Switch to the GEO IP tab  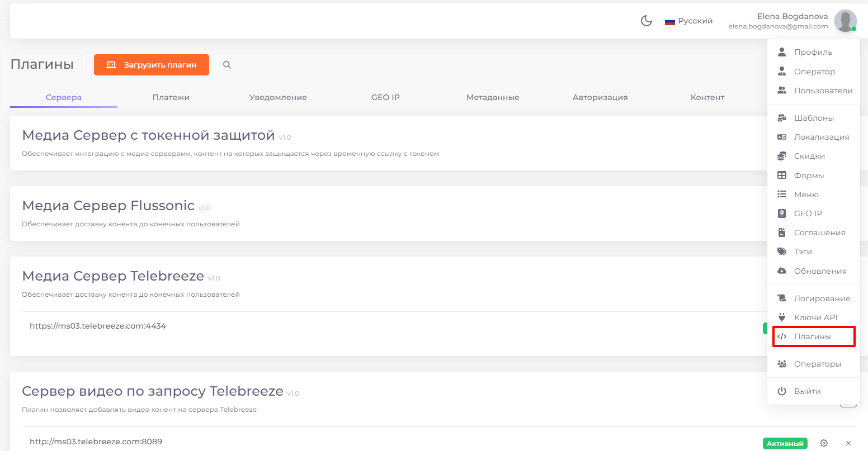pos(385,97)
